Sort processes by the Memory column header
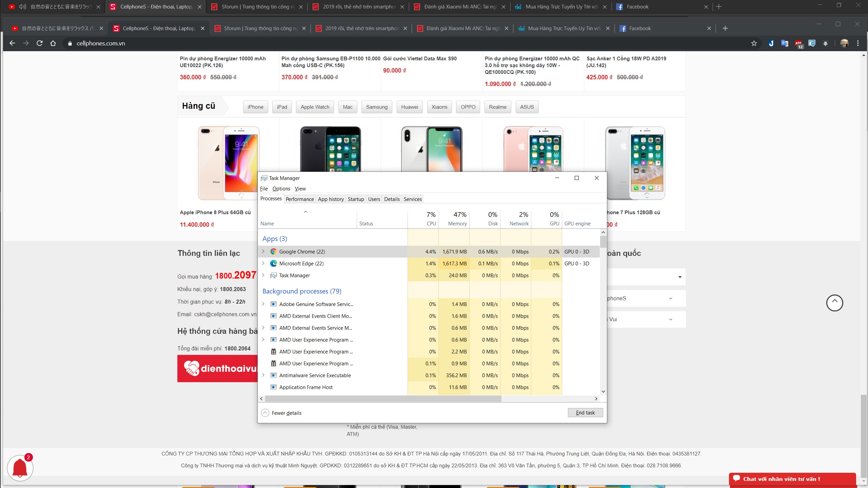The width and height of the screenshot is (868, 488). point(454,219)
